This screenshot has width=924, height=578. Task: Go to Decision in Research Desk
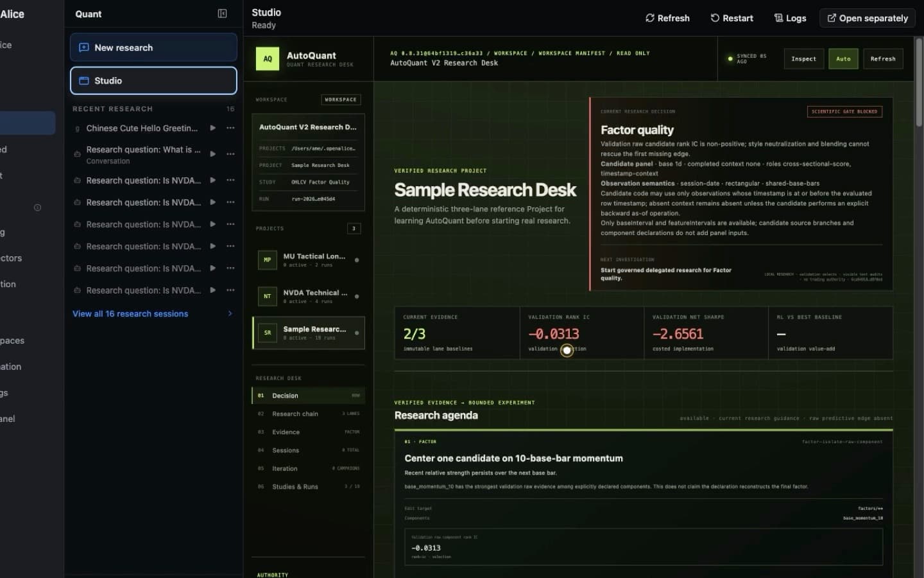pos(308,396)
